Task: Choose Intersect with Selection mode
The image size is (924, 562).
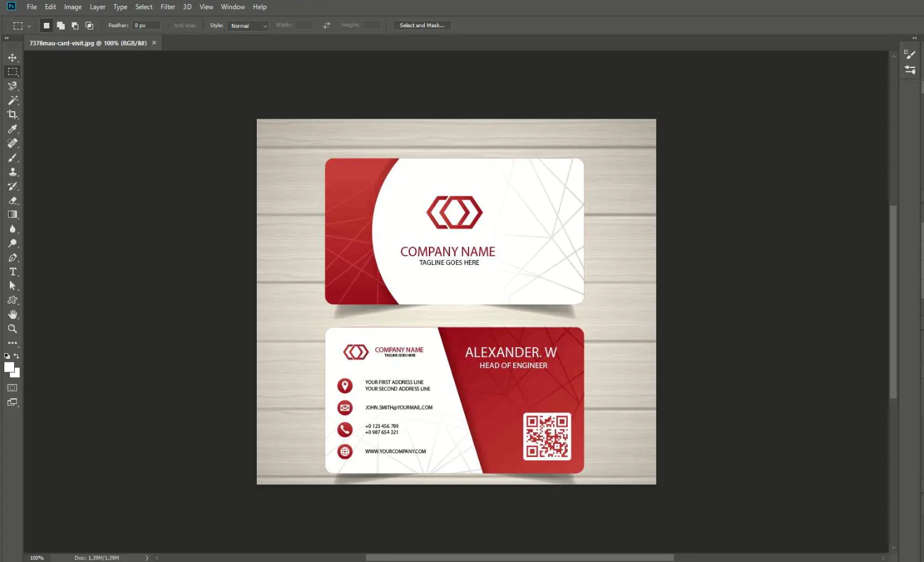Action: point(89,25)
